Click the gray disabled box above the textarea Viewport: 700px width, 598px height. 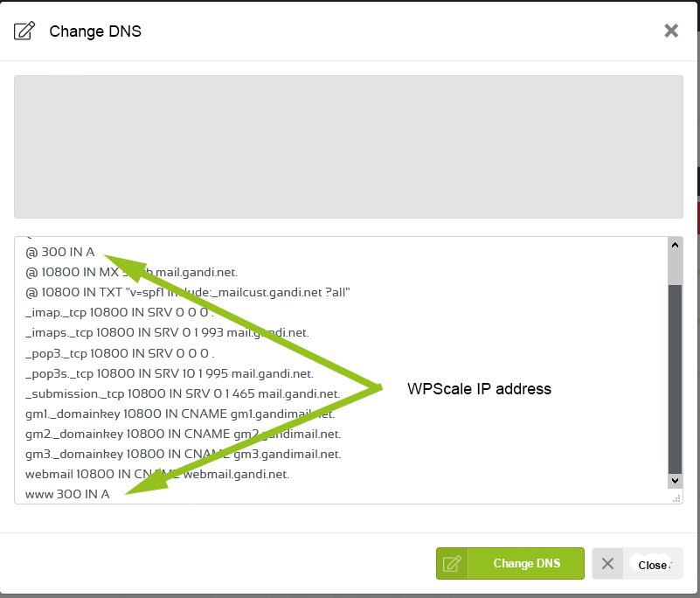tap(348, 147)
